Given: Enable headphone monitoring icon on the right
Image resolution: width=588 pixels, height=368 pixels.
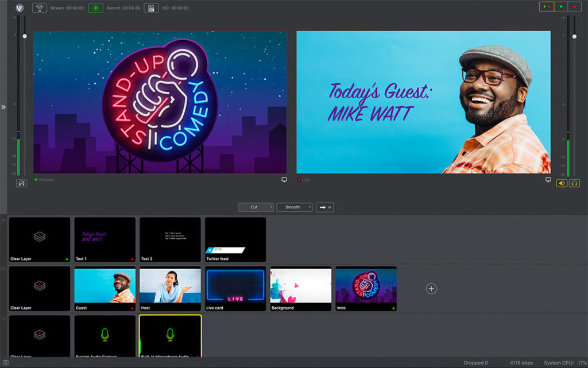Looking at the screenshot, I should click(574, 183).
